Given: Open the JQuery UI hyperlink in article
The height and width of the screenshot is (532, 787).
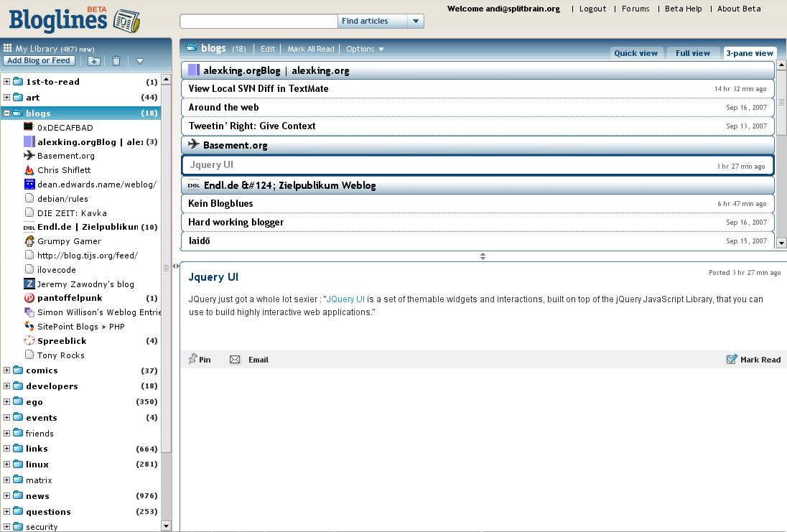Looking at the screenshot, I should tap(345, 299).
